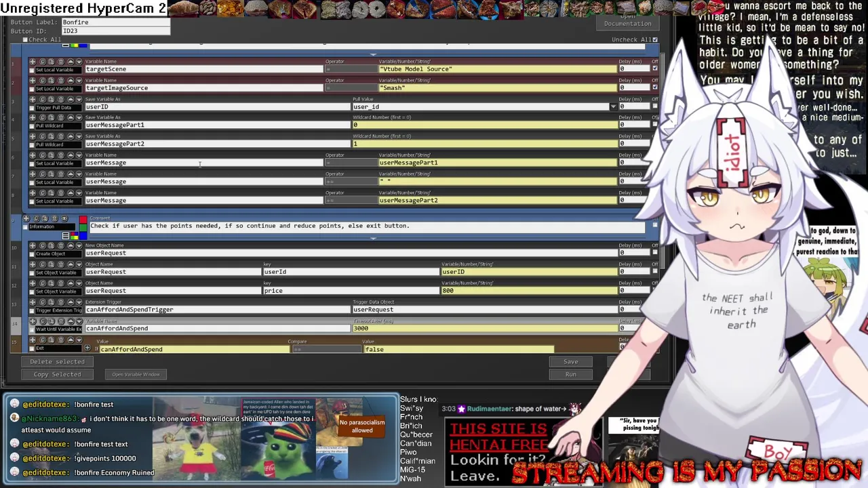Screen dimensions: 868x488
Task: Click the Timeout After field showing 3000
Action: [x=485, y=329]
